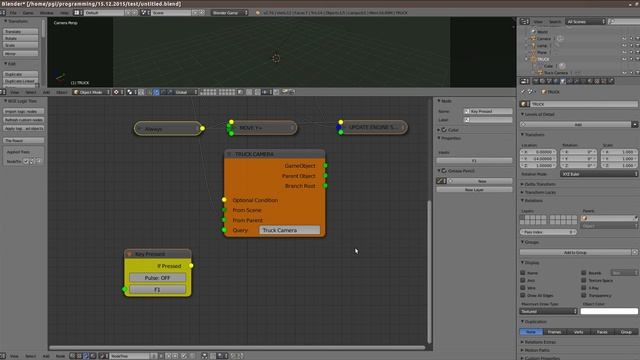Click Lamp object icon in outliner
Viewport: 640px width, 360px height.
tap(533, 45)
